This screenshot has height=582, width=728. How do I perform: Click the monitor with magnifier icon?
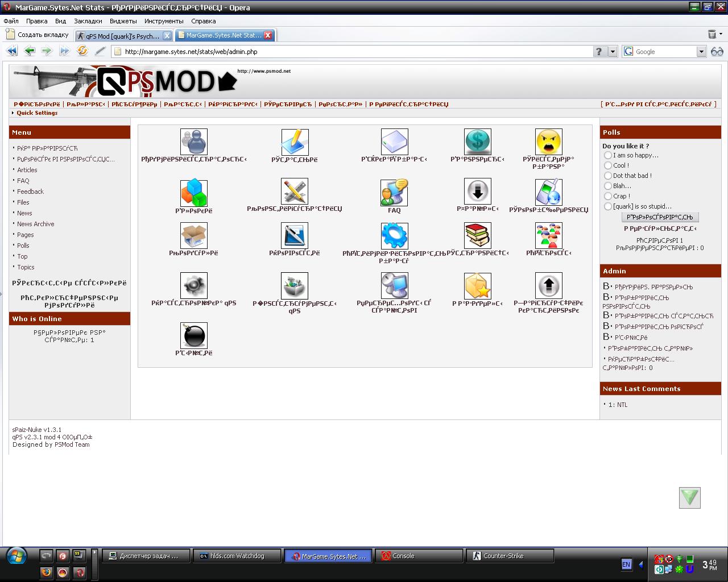click(x=395, y=285)
